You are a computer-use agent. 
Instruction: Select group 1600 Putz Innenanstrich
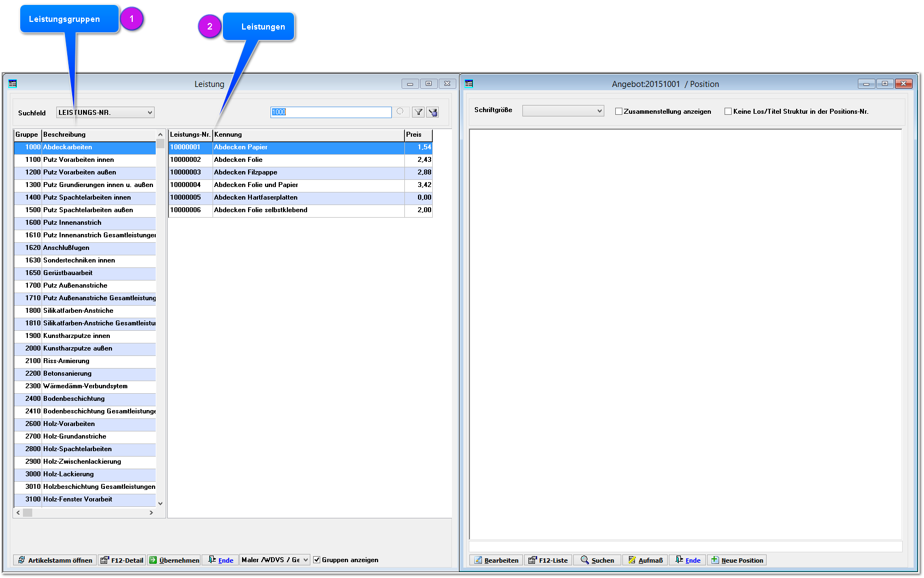[85, 223]
